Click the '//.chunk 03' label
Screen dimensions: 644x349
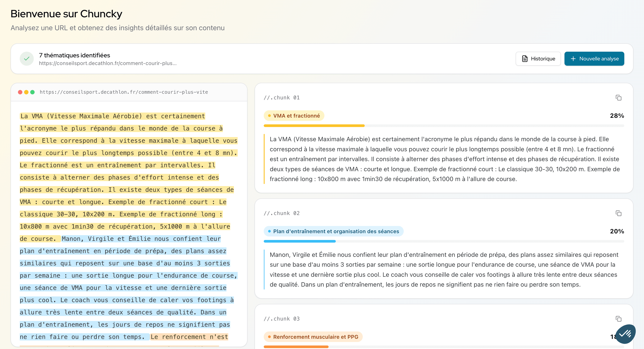(281, 319)
